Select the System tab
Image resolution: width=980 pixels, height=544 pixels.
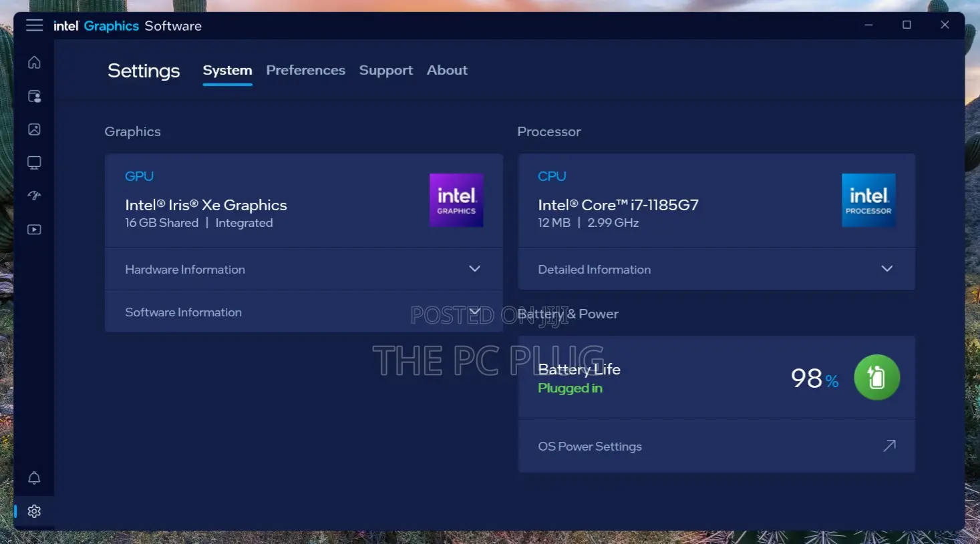pyautogui.click(x=227, y=71)
